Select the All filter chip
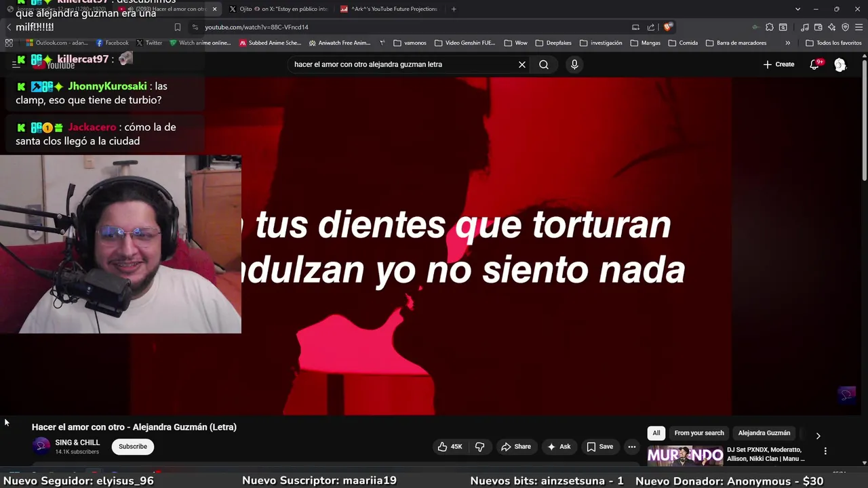The height and width of the screenshot is (488, 868). pyautogui.click(x=656, y=433)
